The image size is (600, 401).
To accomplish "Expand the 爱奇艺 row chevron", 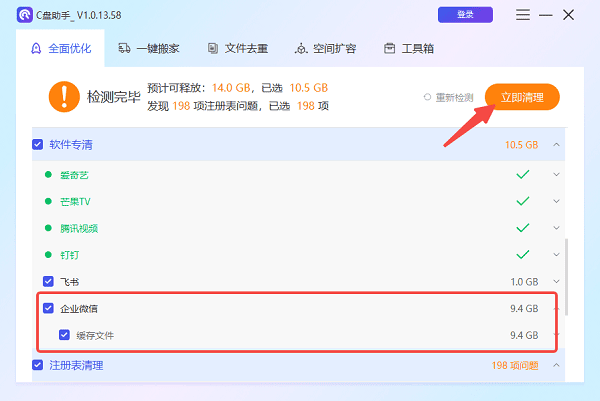I will [x=556, y=174].
